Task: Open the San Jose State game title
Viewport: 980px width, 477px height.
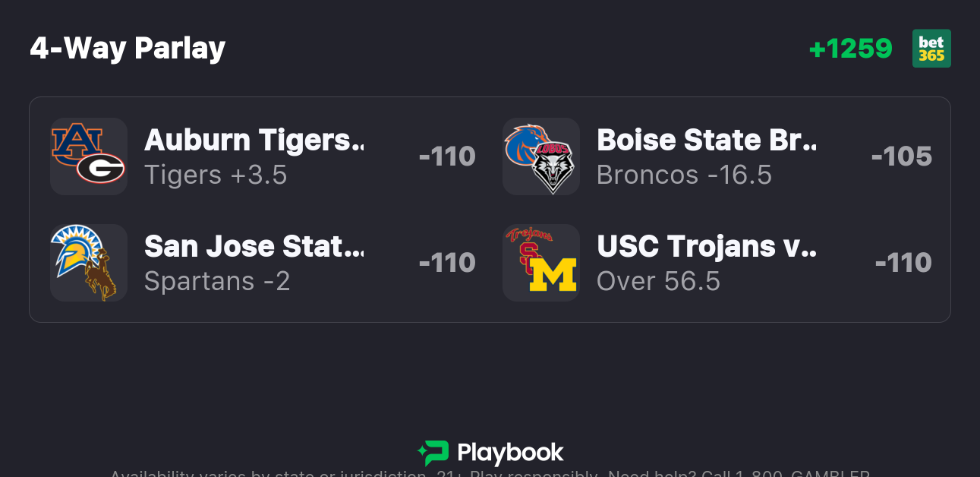Action: (x=254, y=247)
